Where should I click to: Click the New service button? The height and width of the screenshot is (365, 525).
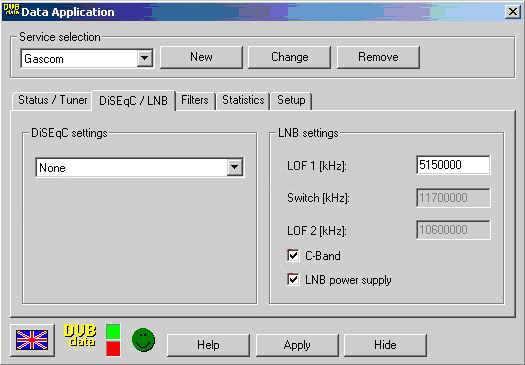click(x=201, y=57)
